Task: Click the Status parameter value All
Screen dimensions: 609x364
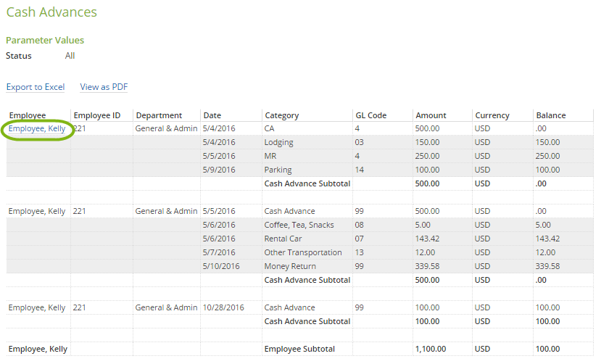Action: pyautogui.click(x=70, y=56)
